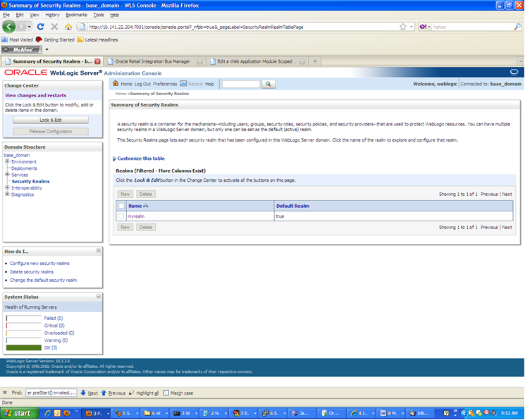Click the Yahoo search magnifier icon
This screenshot has height=420, width=525.
point(517,27)
